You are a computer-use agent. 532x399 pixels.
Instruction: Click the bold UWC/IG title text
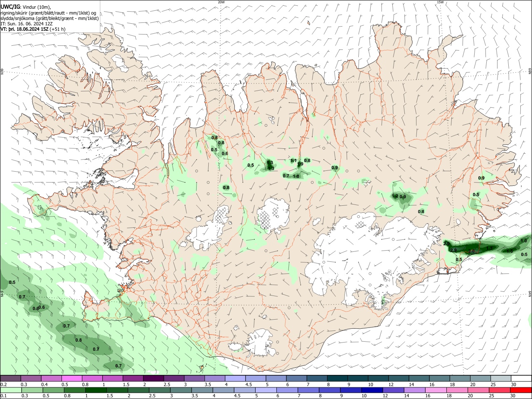click(10, 7)
